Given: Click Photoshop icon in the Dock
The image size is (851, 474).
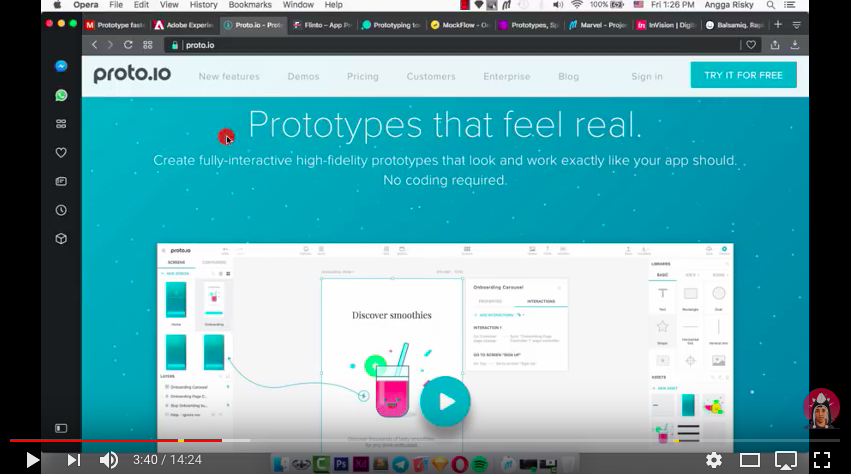Looking at the screenshot, I should [x=341, y=464].
